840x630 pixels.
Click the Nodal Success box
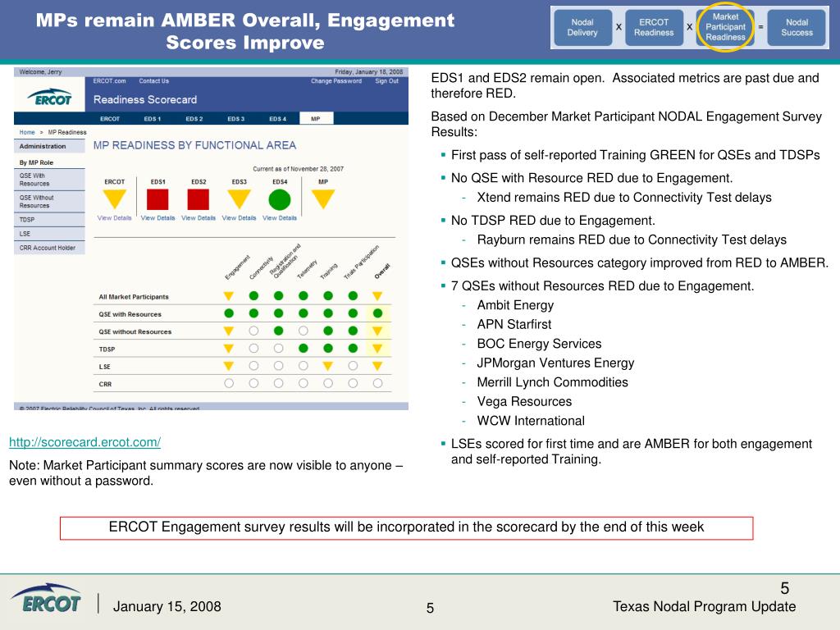tap(797, 27)
